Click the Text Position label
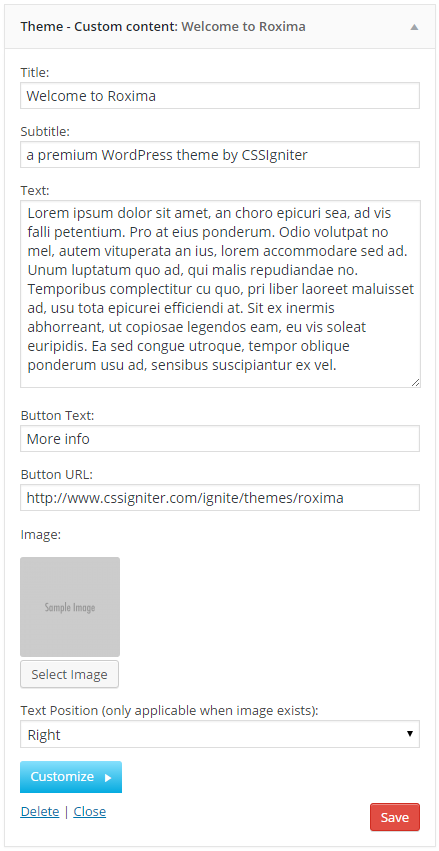Screen dimensions: 439x851 click(x=169, y=710)
